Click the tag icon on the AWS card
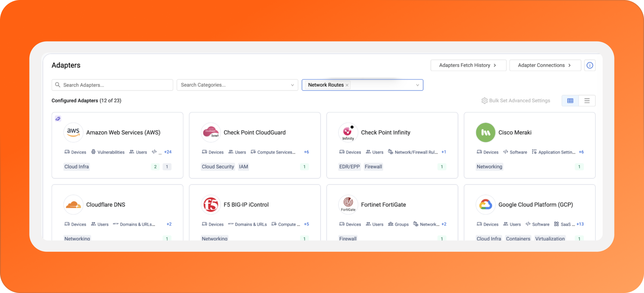Screen dimensions: 644x293 click(x=58, y=118)
